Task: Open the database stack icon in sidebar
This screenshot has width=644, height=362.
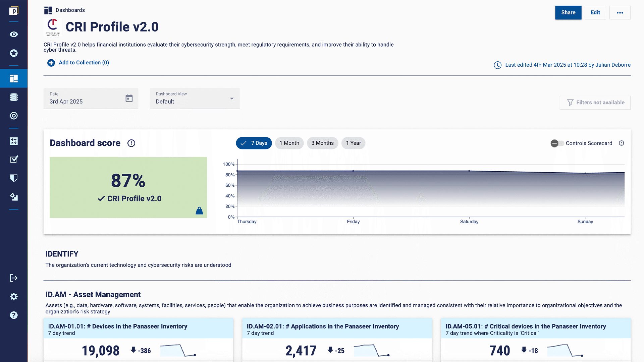Action: point(14,97)
